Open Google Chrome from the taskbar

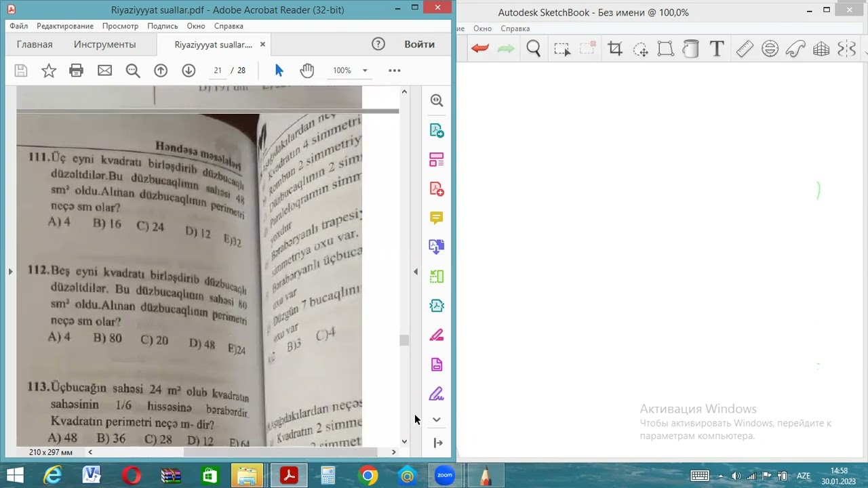pos(368,476)
